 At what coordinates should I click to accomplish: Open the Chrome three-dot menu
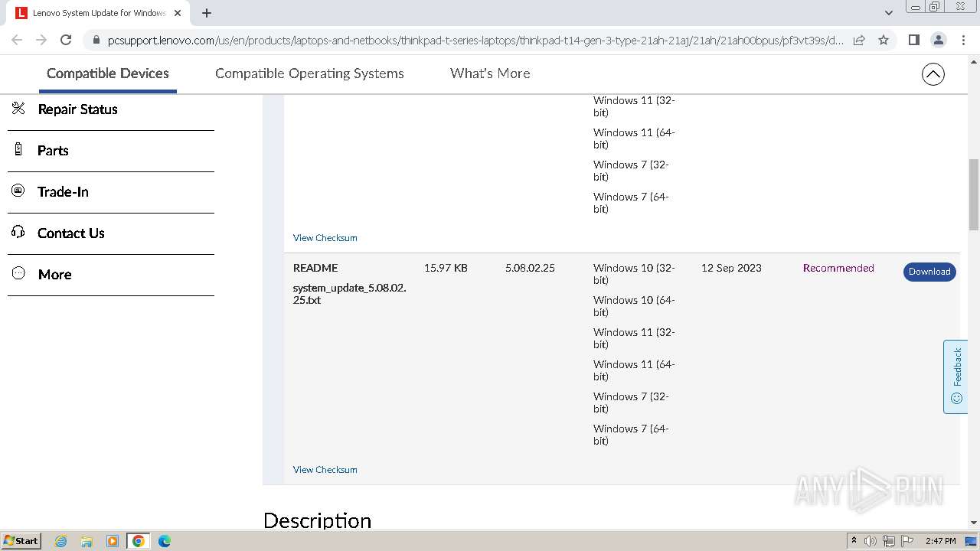[963, 40]
